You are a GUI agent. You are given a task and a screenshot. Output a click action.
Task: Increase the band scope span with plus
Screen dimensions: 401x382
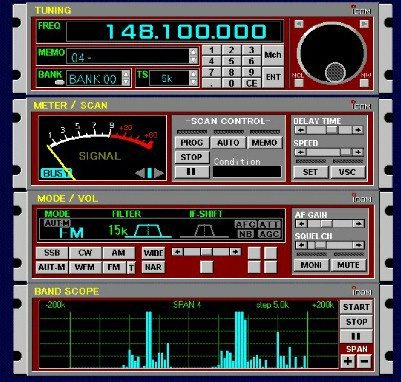tap(348, 361)
